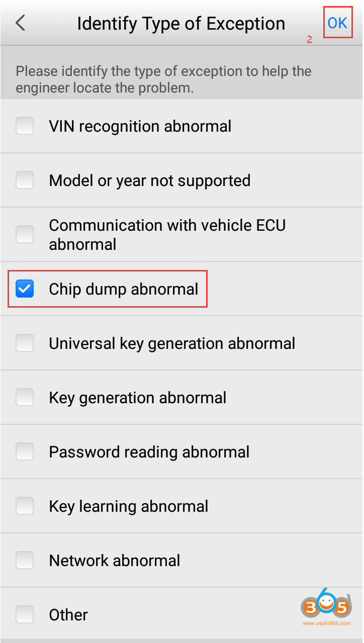The width and height of the screenshot is (364, 643).
Task: Tap the "Universal key generation abnormal" text
Action: pos(172,343)
